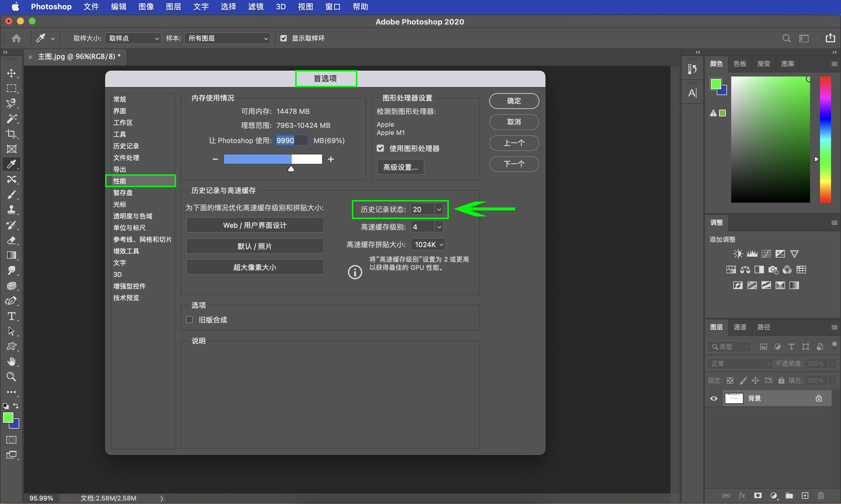Toggle lock image pixels brush icon
841x504 pixels.
pos(743,380)
